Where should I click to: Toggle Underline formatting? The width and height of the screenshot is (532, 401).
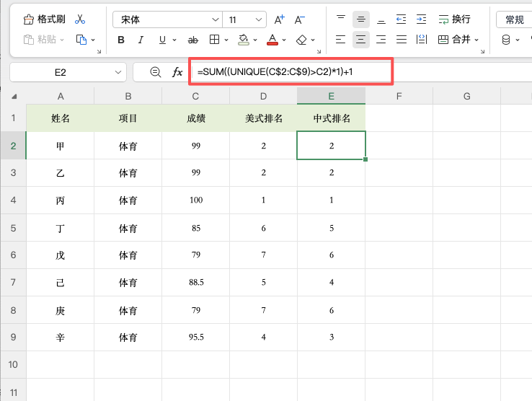pyautogui.click(x=162, y=40)
